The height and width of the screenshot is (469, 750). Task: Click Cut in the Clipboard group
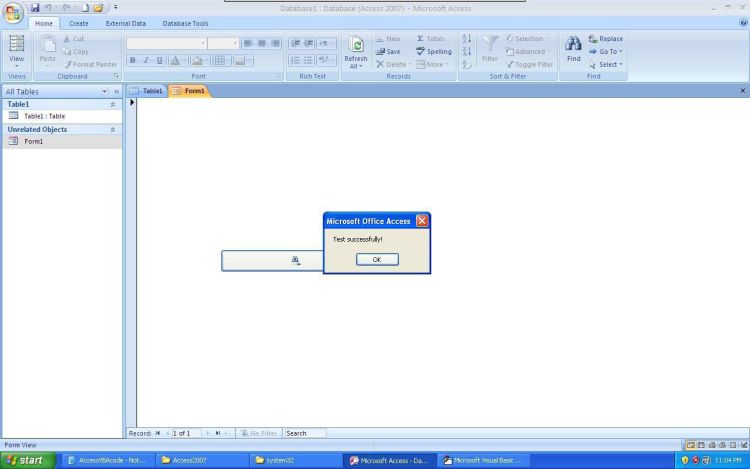74,38
